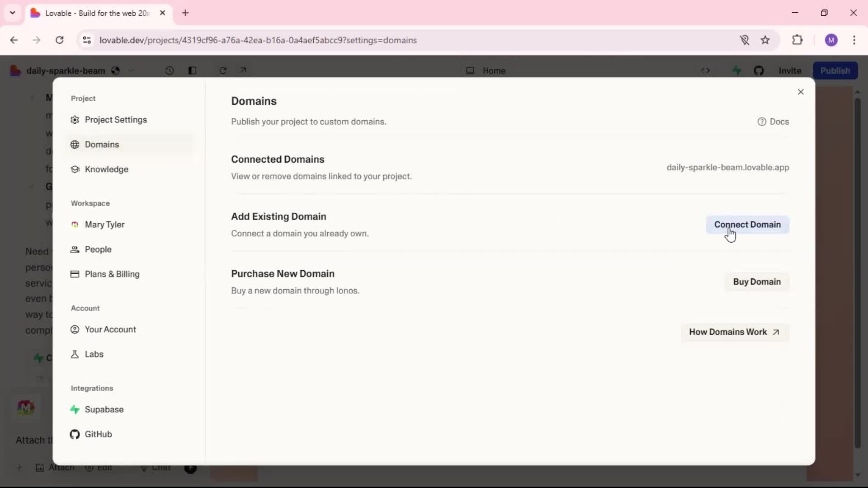Expand the daily-sparkle-beam project dropdown chevron
868x488 pixels.
[131, 70]
